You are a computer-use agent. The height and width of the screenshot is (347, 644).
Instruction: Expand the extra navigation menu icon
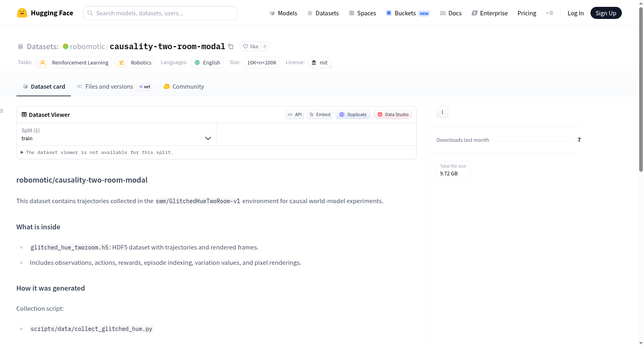tap(549, 13)
